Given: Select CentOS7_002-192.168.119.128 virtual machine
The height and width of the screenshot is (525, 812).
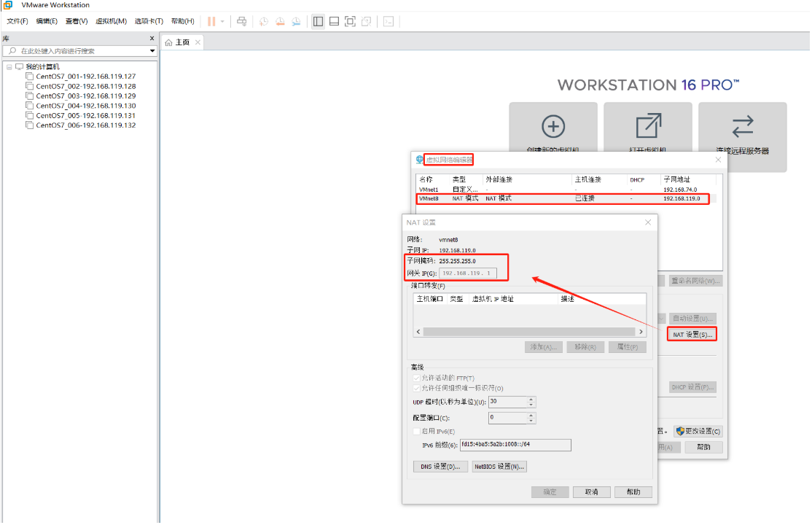Looking at the screenshot, I should click(x=81, y=86).
